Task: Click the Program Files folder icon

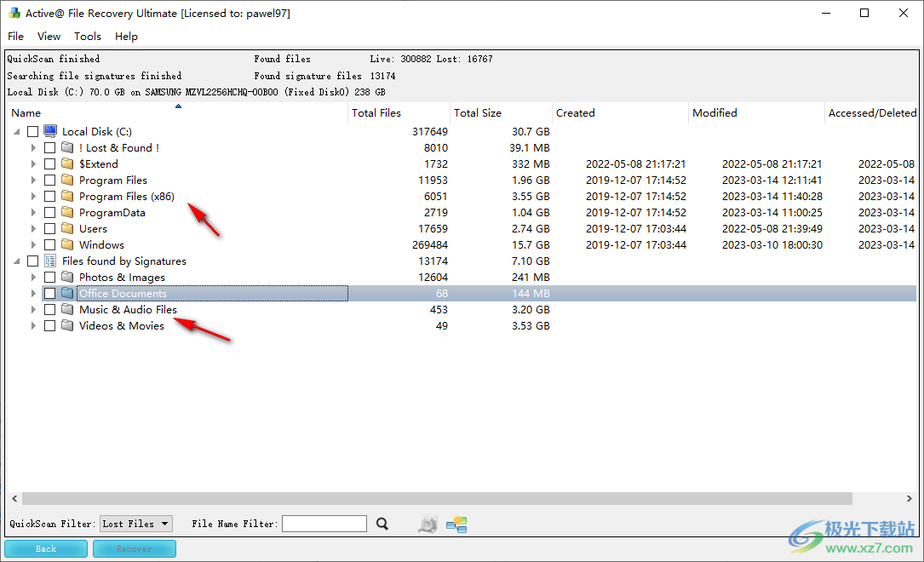Action: pos(68,180)
